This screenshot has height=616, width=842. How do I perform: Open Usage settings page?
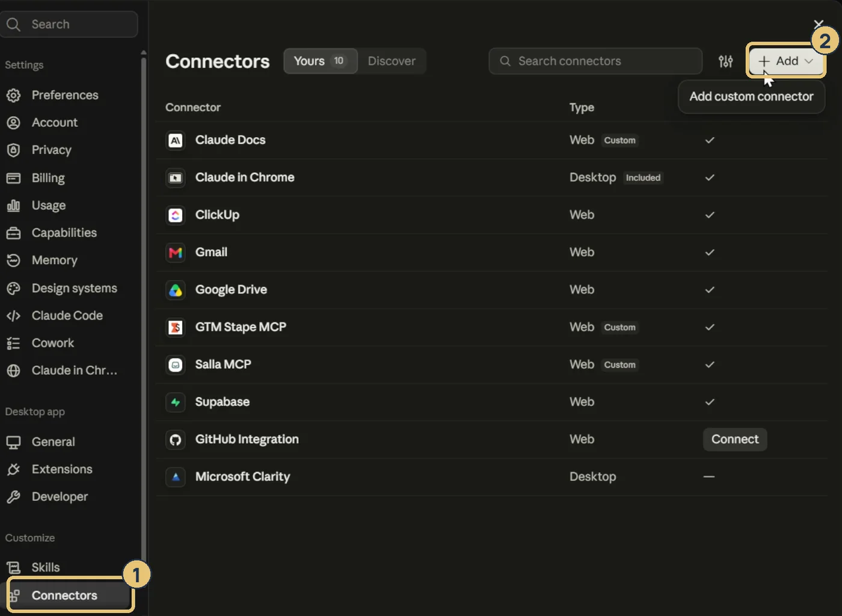point(49,205)
